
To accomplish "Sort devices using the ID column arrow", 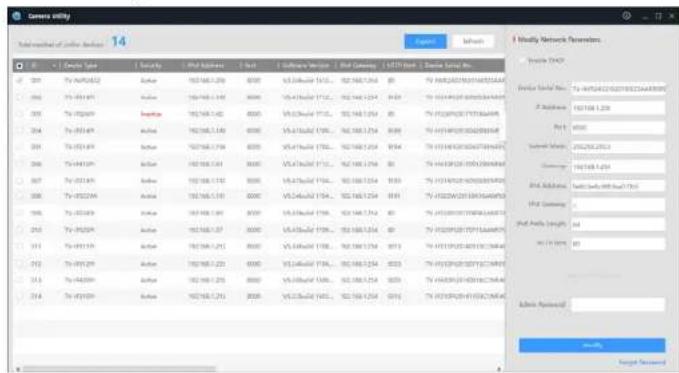I will pyautogui.click(x=54, y=66).
